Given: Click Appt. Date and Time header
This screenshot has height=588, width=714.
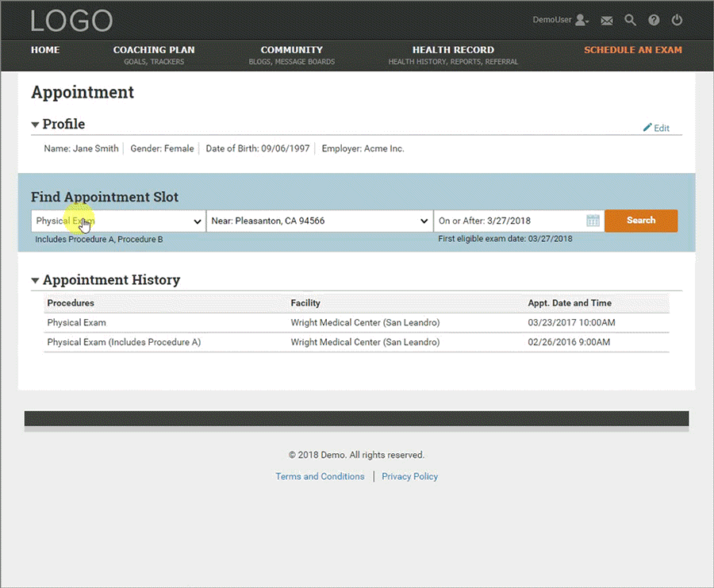Looking at the screenshot, I should (570, 303).
